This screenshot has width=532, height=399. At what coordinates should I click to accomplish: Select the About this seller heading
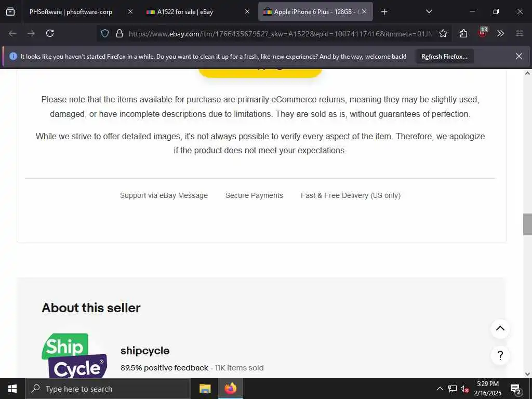click(91, 308)
